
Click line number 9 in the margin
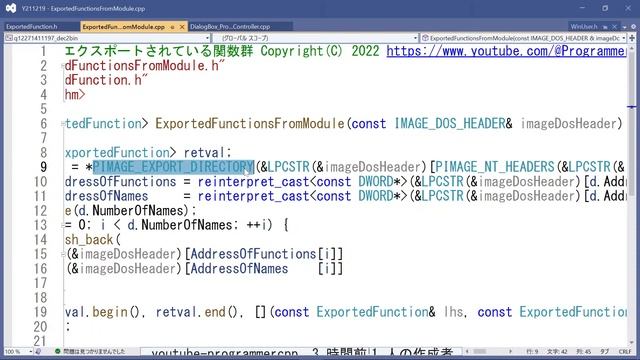pos(44,167)
